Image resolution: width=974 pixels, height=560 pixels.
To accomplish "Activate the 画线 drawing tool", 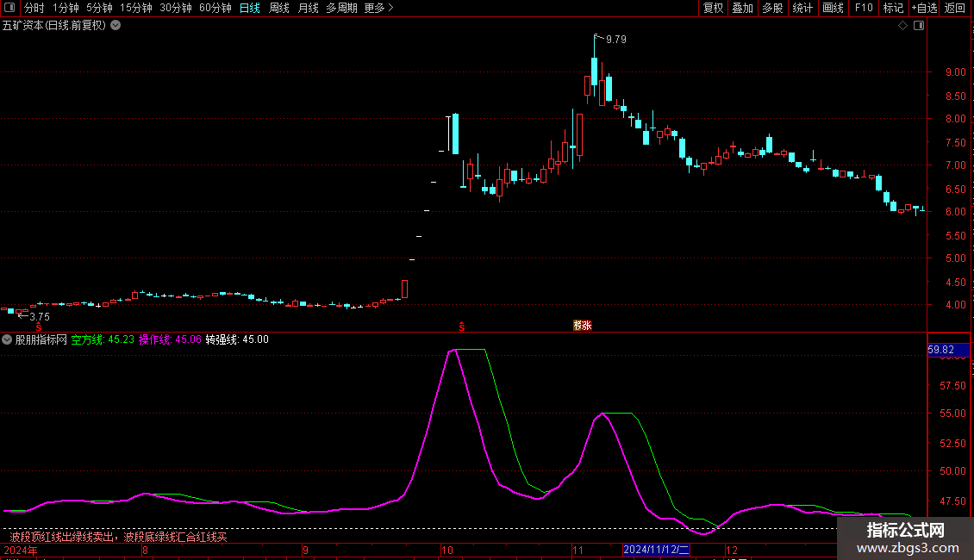I will click(833, 8).
